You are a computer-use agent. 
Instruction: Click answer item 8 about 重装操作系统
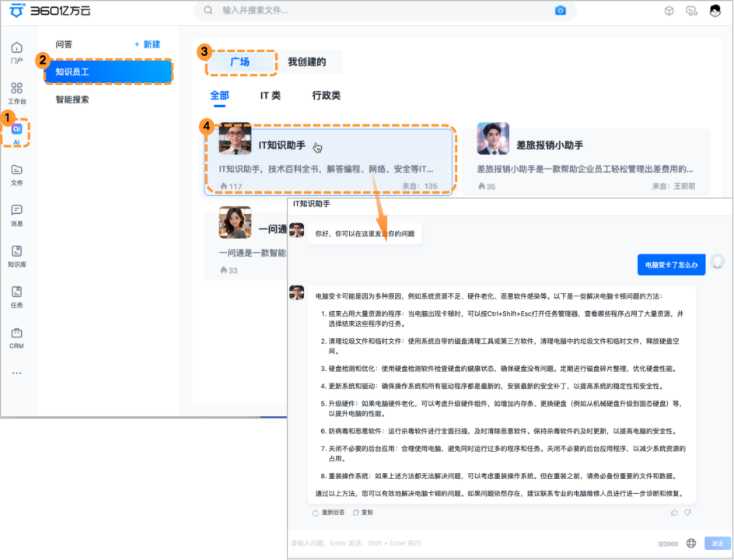point(498,476)
